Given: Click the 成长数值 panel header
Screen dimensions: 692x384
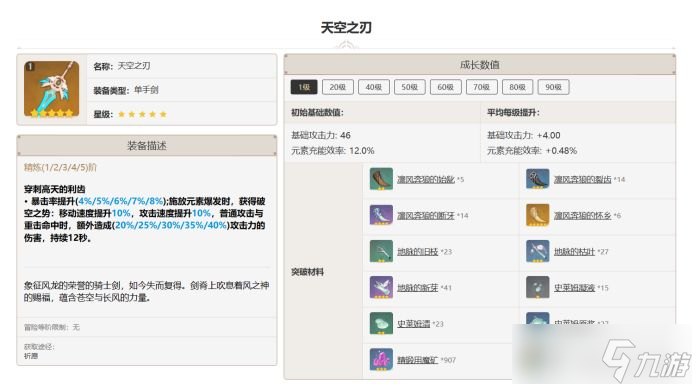Looking at the screenshot, I should point(480,65).
